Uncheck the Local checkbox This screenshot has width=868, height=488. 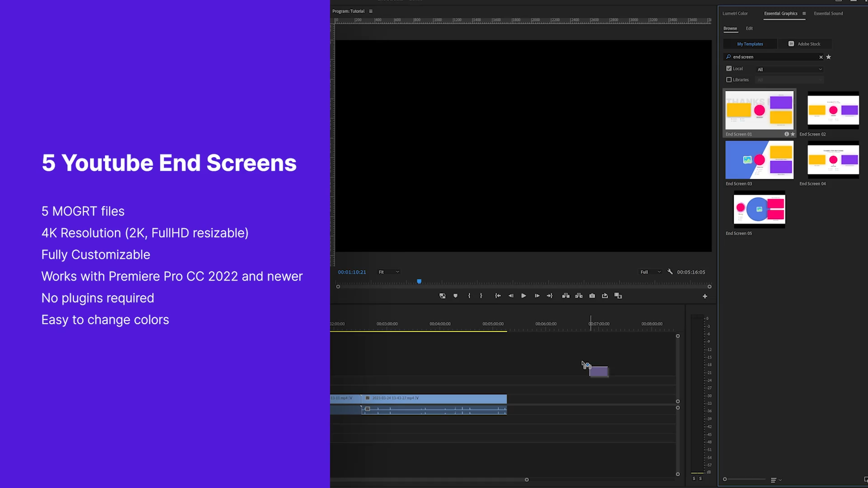729,68
